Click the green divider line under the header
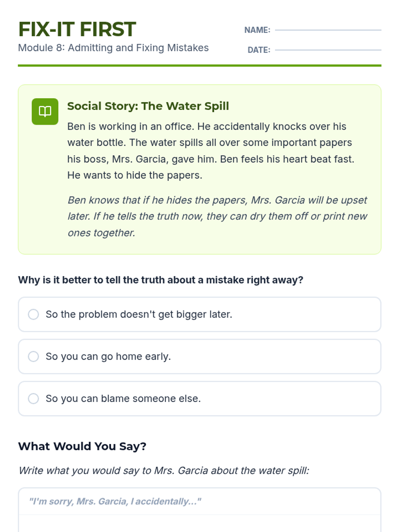The height and width of the screenshot is (532, 399). tap(199, 66)
